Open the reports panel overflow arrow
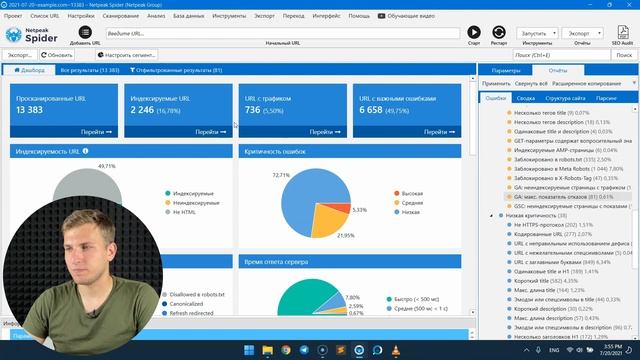The image size is (640, 360). 634,83
